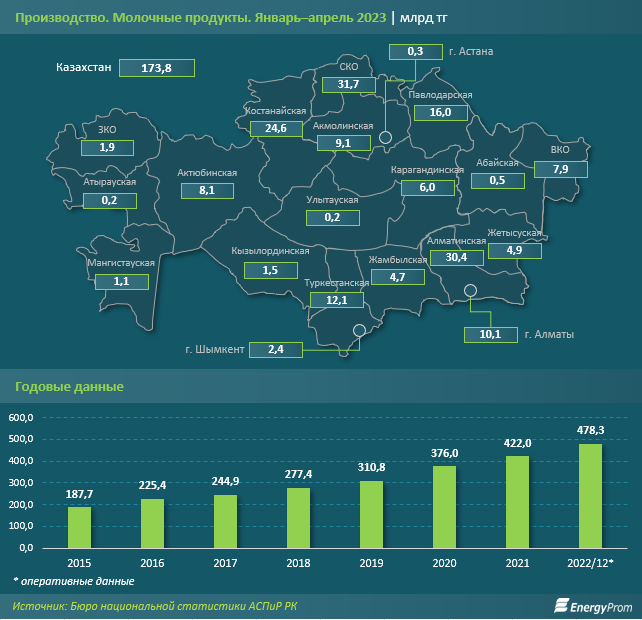Click the Мангистауская 1,1 value box
This screenshot has height=620, width=642.
122,282
